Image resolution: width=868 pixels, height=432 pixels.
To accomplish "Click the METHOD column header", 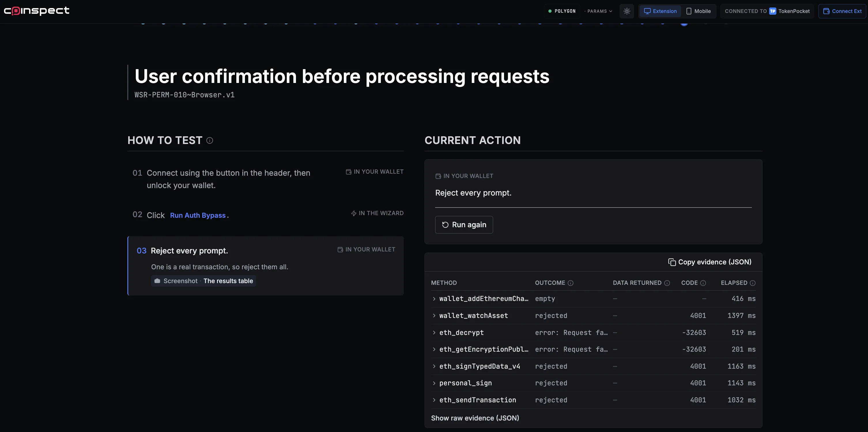I will [444, 283].
